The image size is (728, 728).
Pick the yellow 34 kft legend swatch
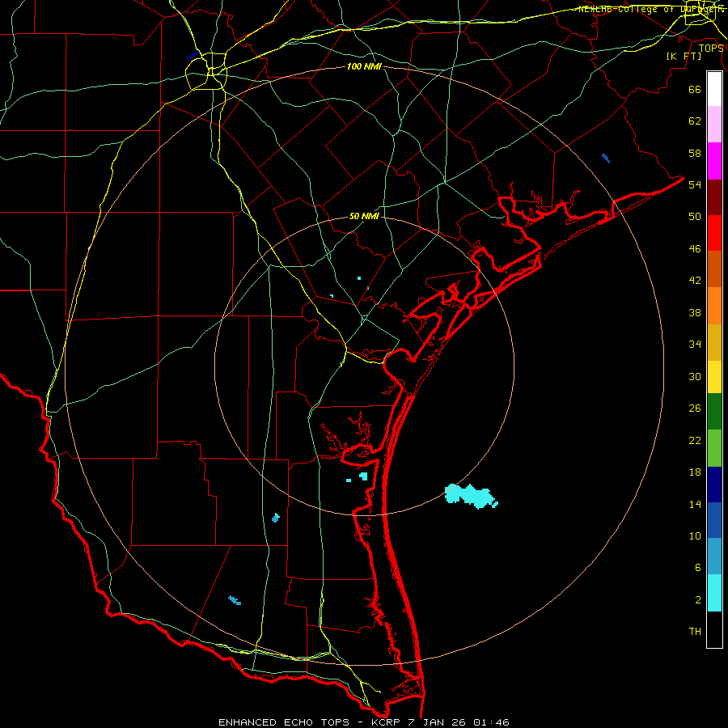(714, 377)
